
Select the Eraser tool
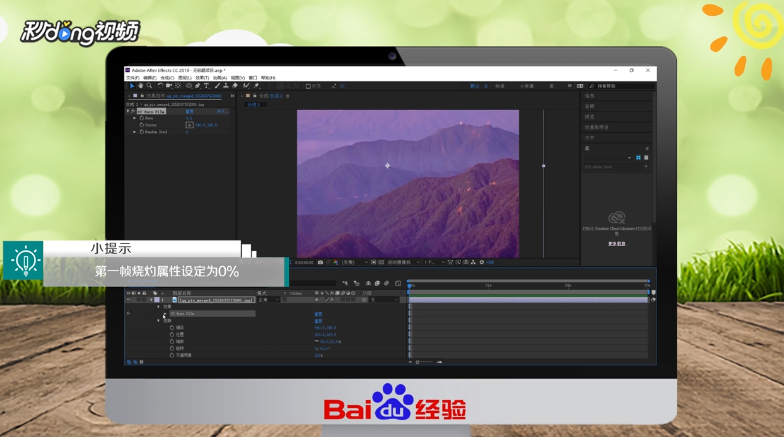tap(234, 86)
